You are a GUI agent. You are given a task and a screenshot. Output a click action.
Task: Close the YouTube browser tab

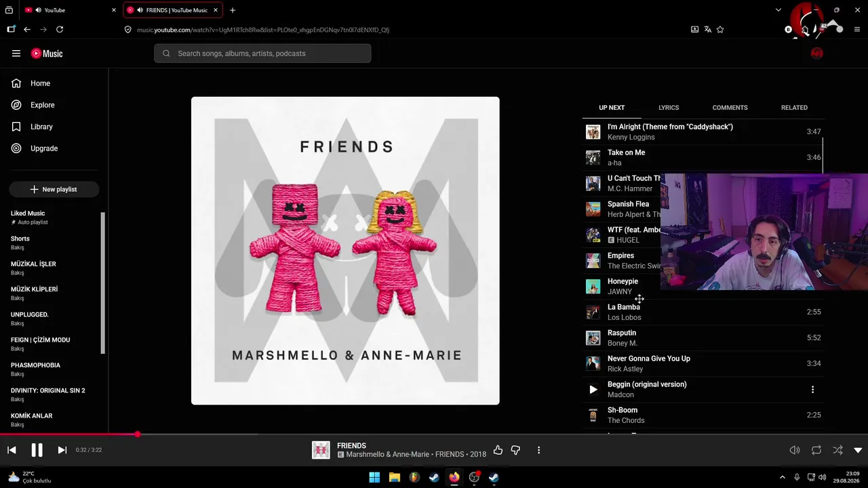click(x=113, y=10)
